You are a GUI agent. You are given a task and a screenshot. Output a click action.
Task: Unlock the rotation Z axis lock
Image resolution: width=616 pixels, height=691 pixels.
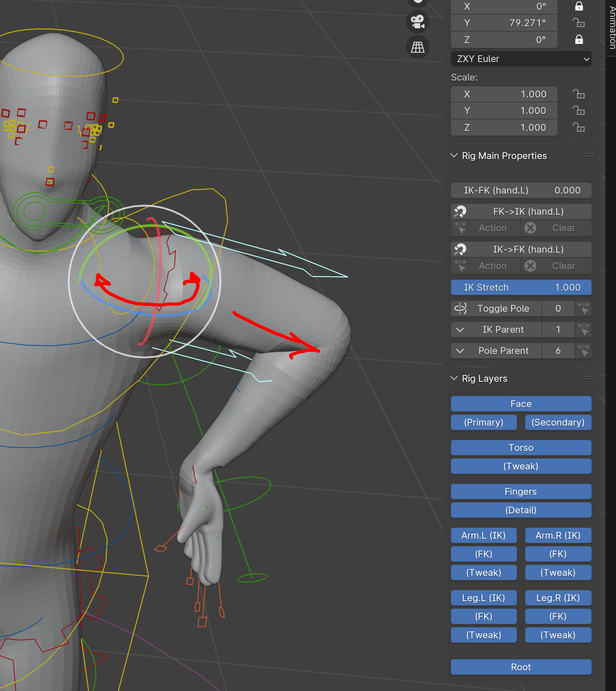tap(579, 40)
